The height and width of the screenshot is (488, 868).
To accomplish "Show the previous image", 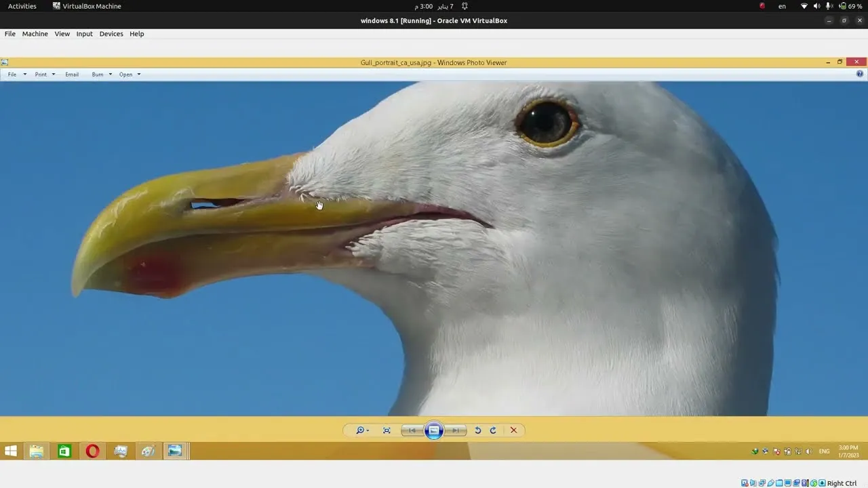I will pos(411,430).
